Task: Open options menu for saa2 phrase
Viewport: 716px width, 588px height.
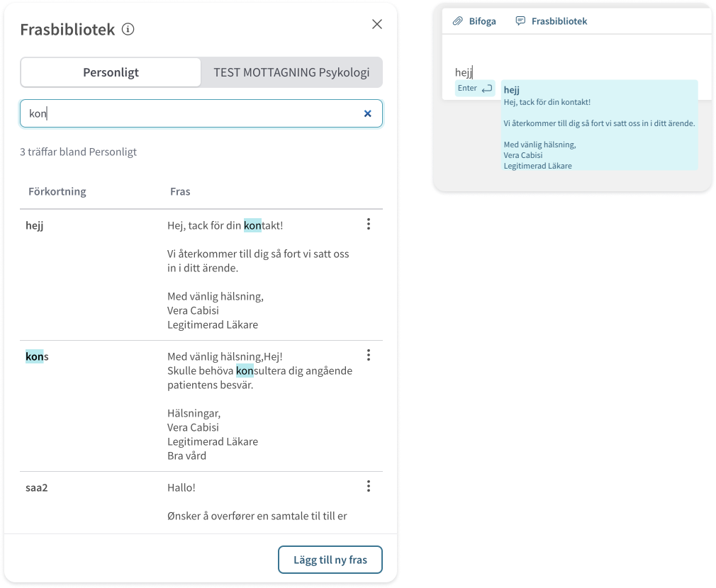Action: coord(368,486)
